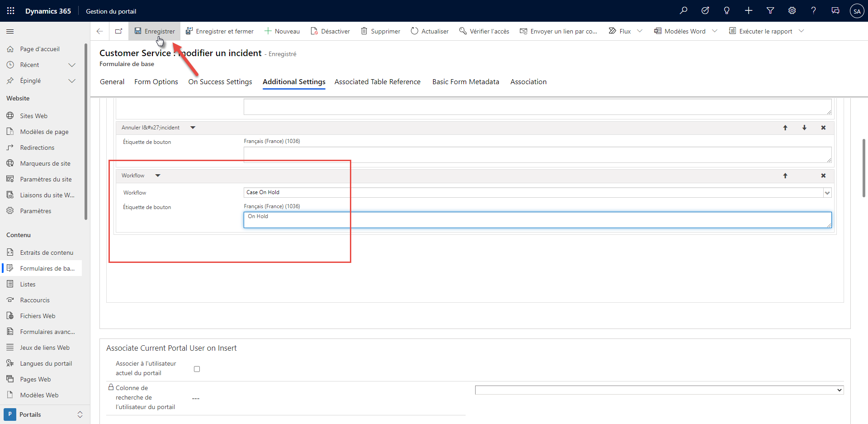Switch to the Form Options tab
Viewport: 868px width, 424px height.
coord(156,82)
